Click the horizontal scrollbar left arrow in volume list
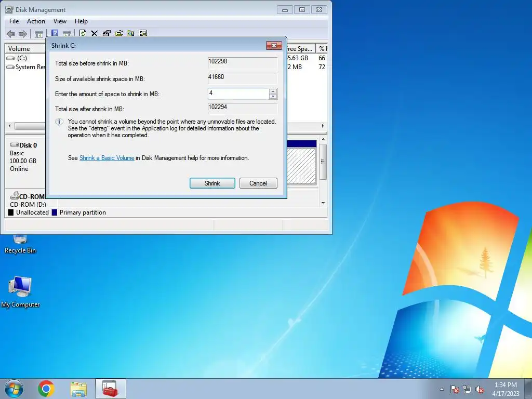The width and height of the screenshot is (532, 399). [x=9, y=126]
